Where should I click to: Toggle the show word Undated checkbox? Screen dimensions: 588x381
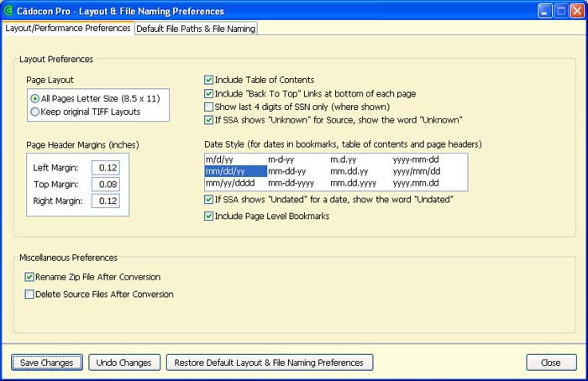(x=209, y=200)
